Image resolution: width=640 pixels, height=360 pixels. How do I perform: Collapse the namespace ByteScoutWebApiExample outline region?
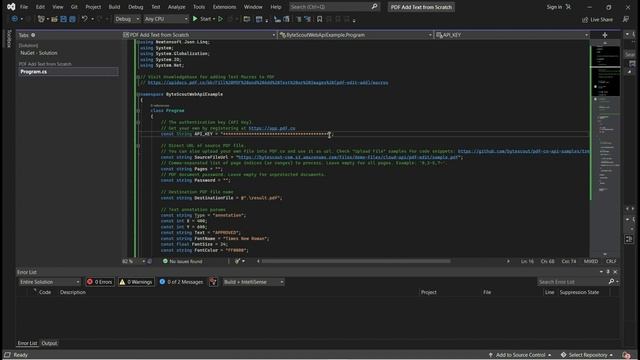point(138,94)
